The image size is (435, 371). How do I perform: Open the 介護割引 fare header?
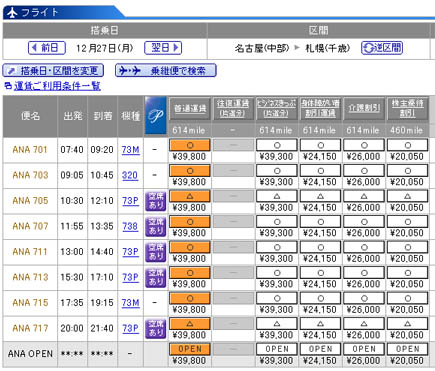click(x=363, y=109)
